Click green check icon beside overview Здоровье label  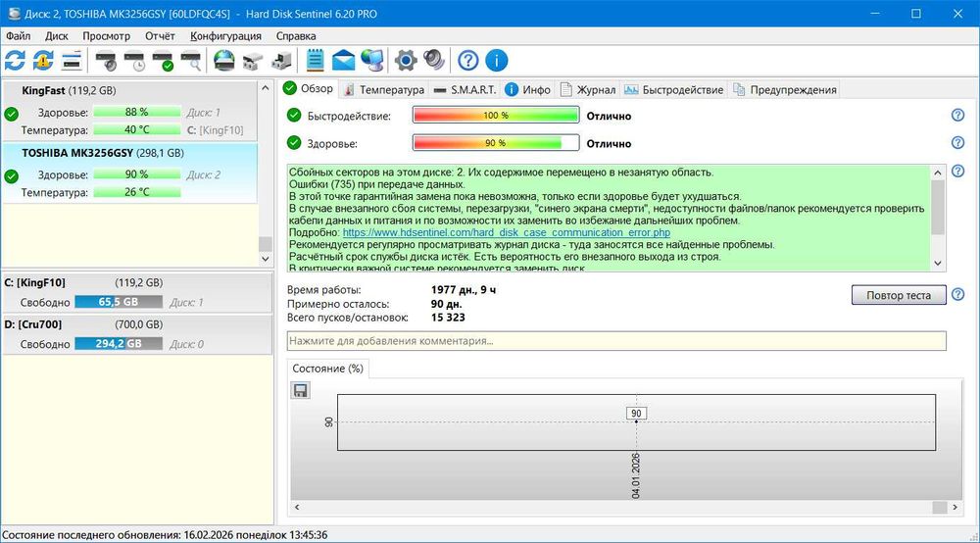294,142
